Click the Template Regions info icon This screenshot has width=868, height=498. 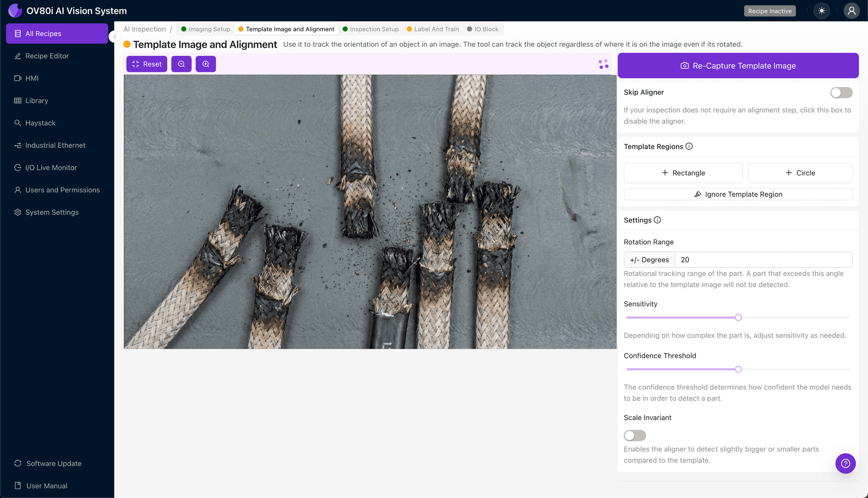click(x=689, y=146)
